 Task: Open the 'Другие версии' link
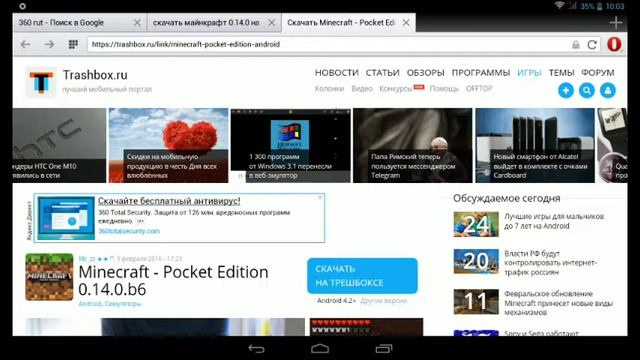pyautogui.click(x=384, y=301)
